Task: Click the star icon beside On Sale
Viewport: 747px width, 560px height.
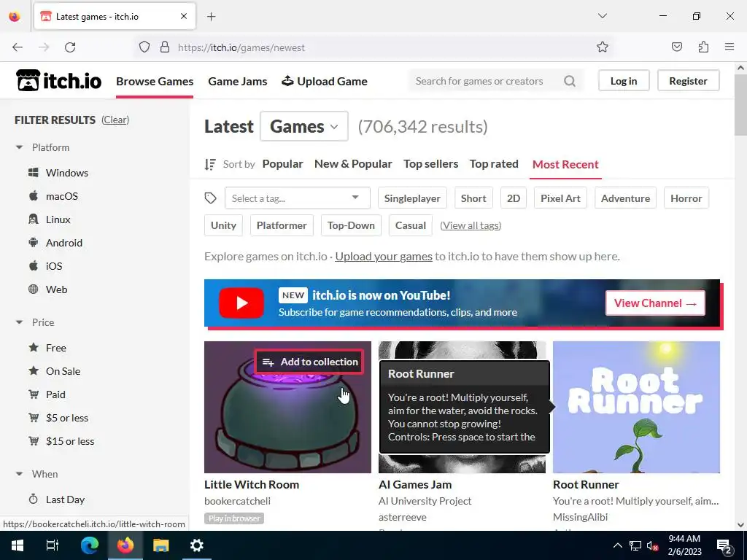Action: [x=34, y=371]
